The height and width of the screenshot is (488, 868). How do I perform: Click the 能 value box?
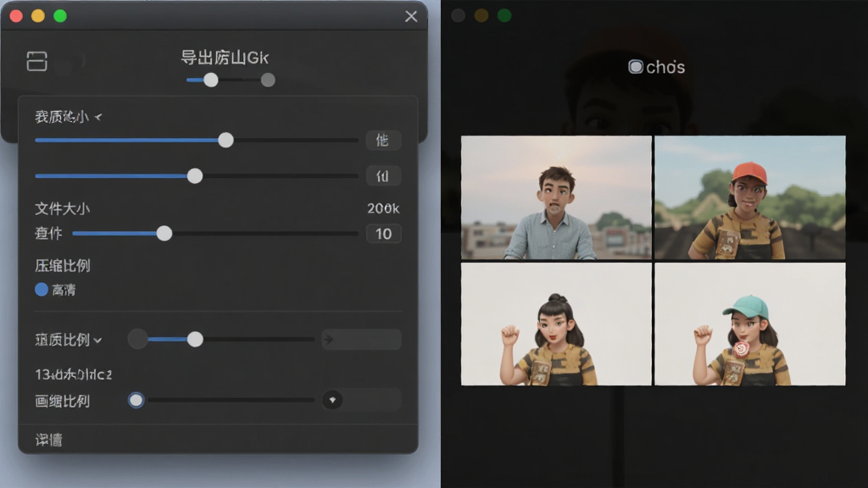coord(383,140)
